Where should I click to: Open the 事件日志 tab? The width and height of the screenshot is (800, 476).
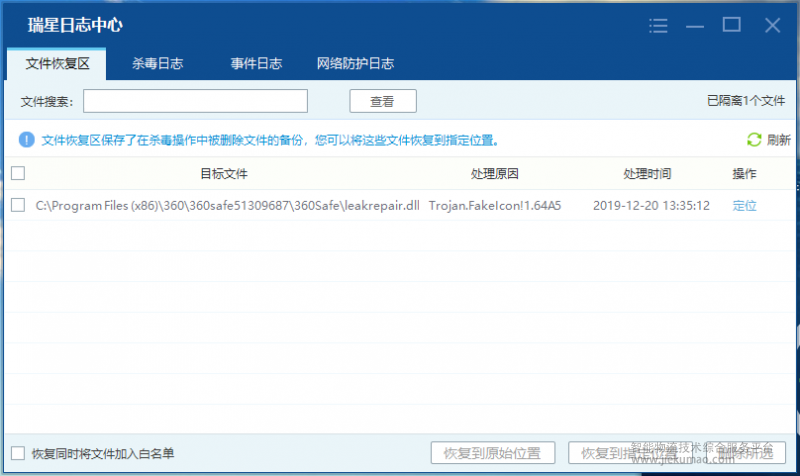[x=256, y=64]
